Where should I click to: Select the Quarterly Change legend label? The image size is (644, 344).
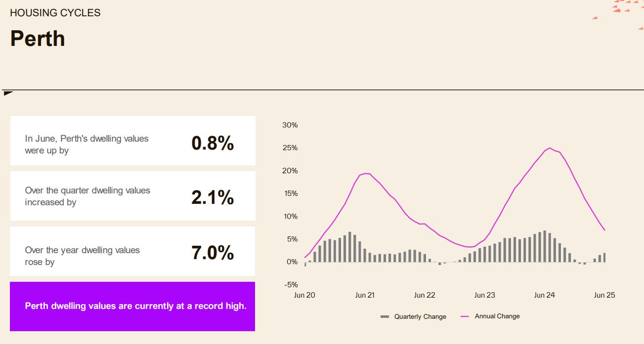click(x=420, y=317)
